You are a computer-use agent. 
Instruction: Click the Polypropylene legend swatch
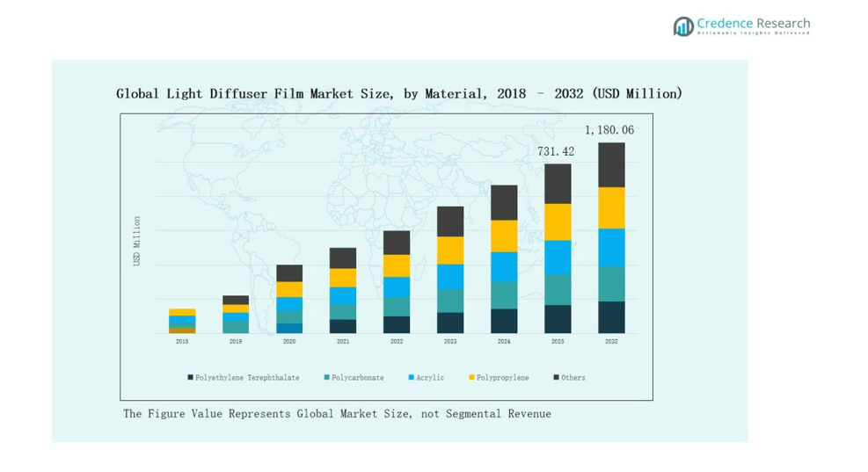coord(471,378)
